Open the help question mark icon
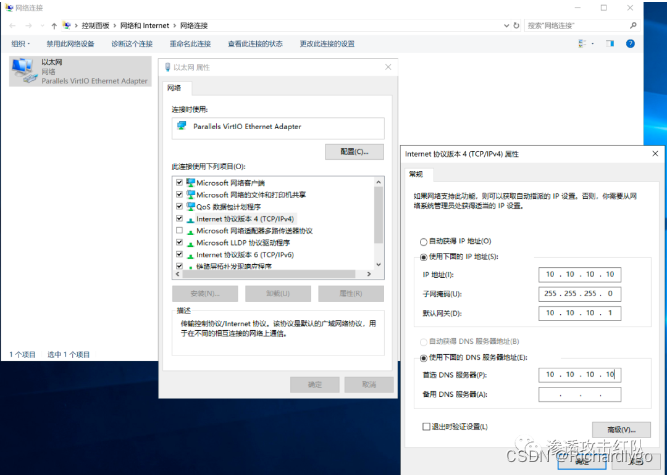Viewport: 668px width, 475px height. [631, 43]
